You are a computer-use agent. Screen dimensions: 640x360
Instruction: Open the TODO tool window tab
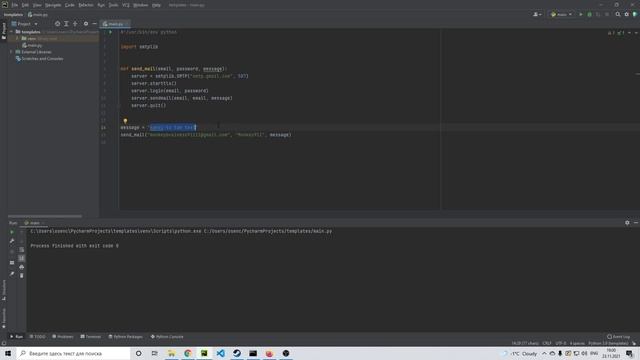(38, 337)
